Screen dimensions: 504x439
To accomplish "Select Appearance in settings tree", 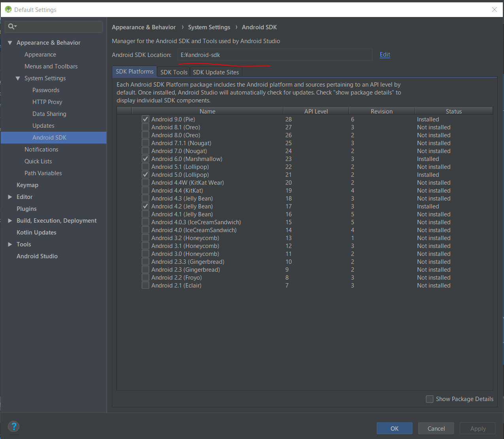I will point(40,55).
